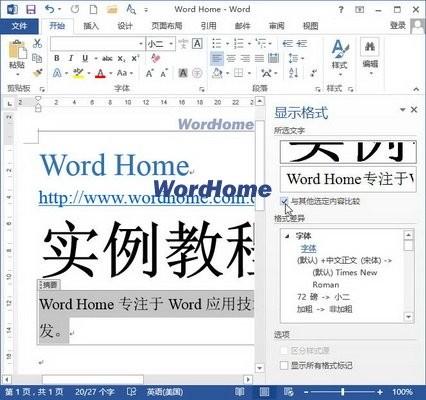Switch to the 设计 tab
The image size is (426, 400).
click(x=125, y=26)
